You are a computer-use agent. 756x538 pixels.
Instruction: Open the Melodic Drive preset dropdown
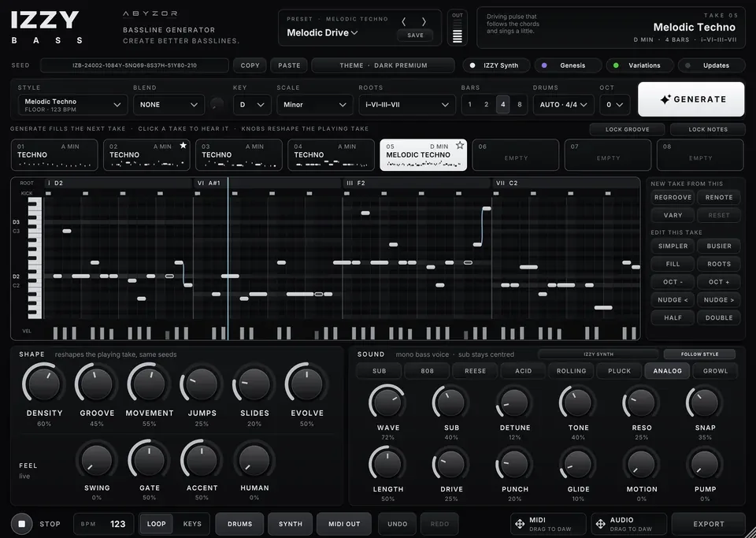point(322,33)
